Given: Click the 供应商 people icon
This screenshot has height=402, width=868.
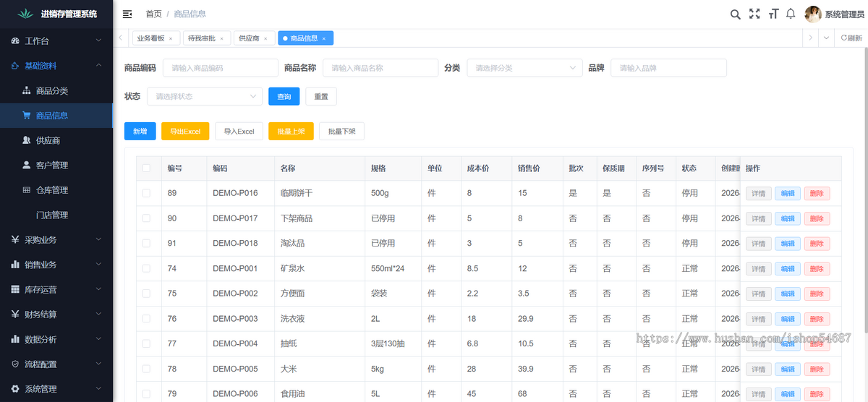Looking at the screenshot, I should (27, 140).
